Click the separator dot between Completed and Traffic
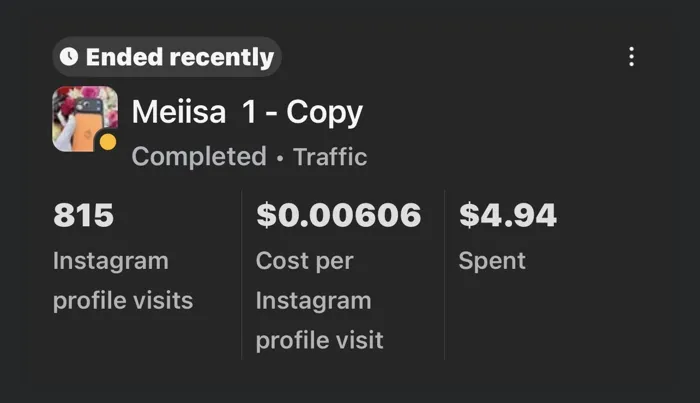Screen dimensions: 700x403 280,158
